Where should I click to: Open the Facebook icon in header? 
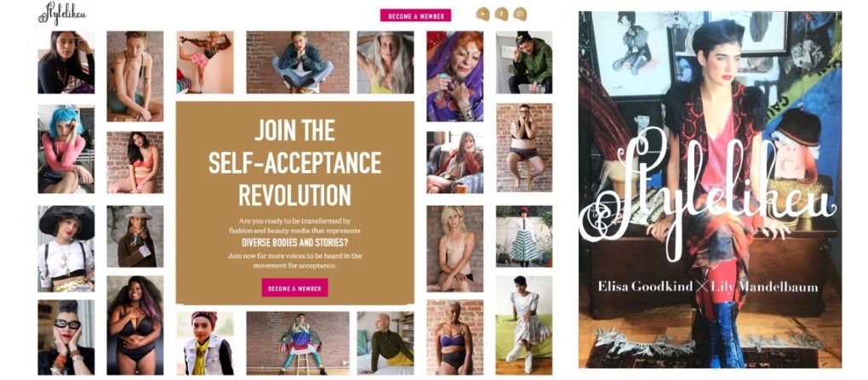(x=501, y=14)
